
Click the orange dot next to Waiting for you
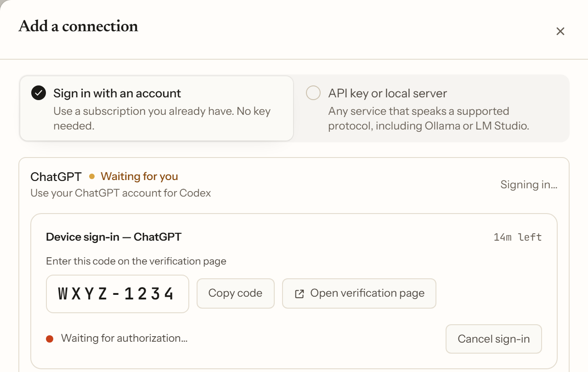click(x=92, y=176)
